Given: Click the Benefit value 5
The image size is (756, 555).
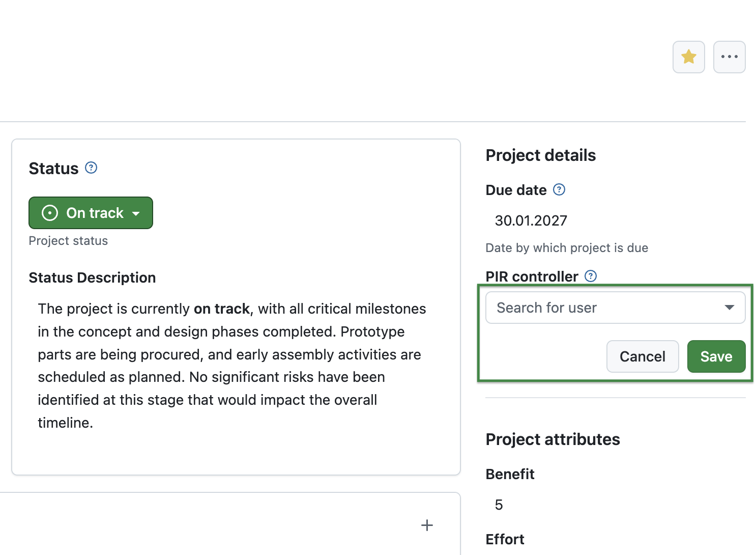Looking at the screenshot, I should click(498, 505).
